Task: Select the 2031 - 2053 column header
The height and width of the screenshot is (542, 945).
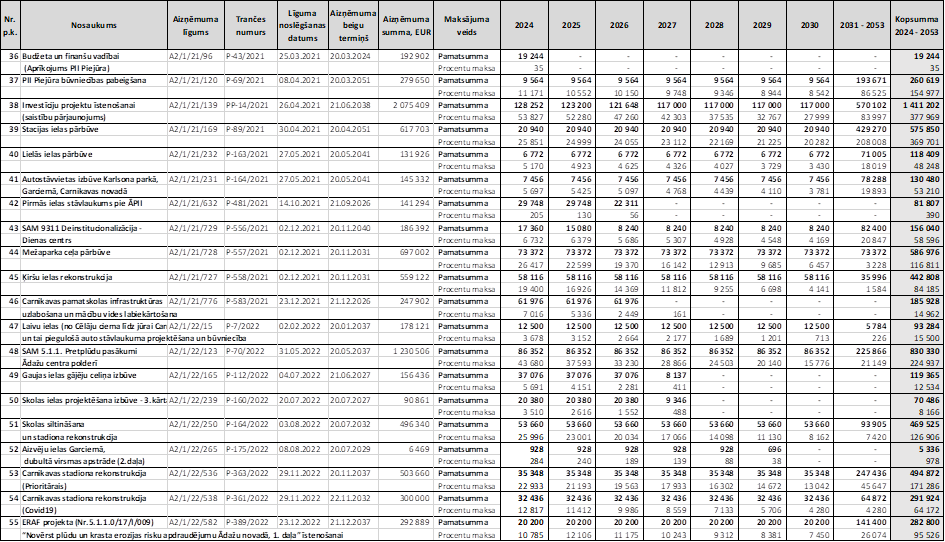Action: (859, 22)
